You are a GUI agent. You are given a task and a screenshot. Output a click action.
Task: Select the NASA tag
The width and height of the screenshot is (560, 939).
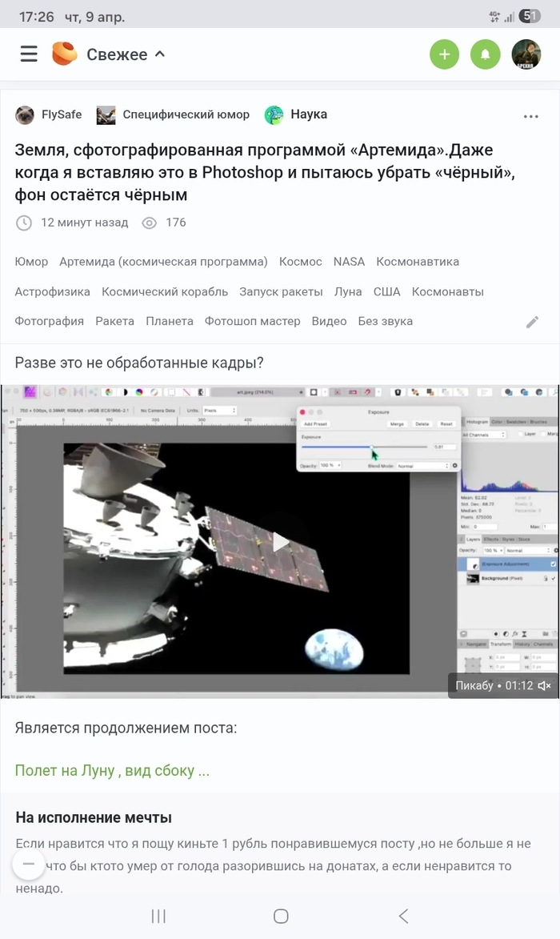pyautogui.click(x=349, y=262)
